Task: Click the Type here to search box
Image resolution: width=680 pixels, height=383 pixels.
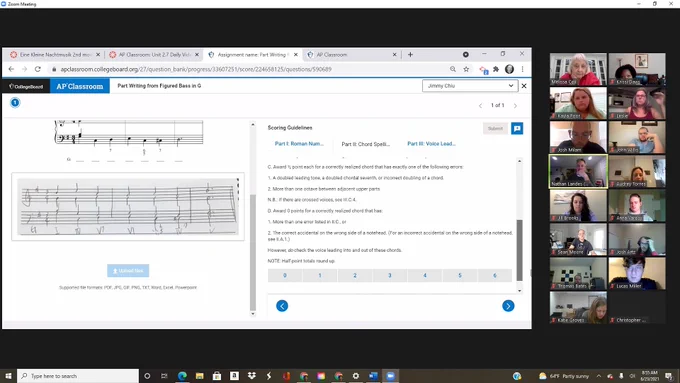Action: [78, 376]
